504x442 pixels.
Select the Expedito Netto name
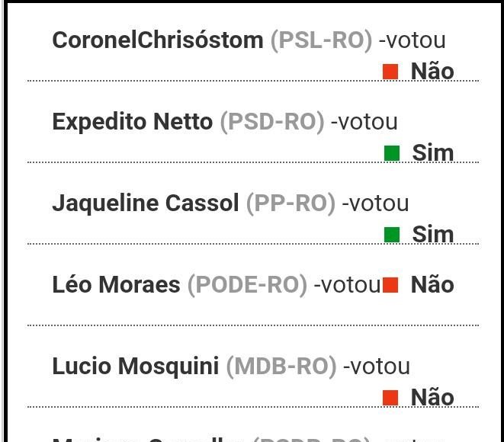pos(132,121)
